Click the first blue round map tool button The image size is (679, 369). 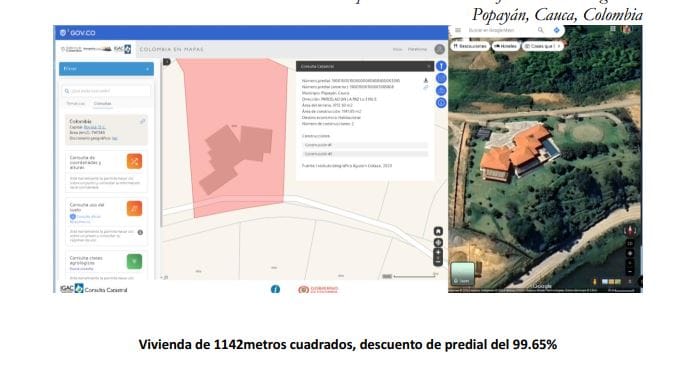click(441, 66)
